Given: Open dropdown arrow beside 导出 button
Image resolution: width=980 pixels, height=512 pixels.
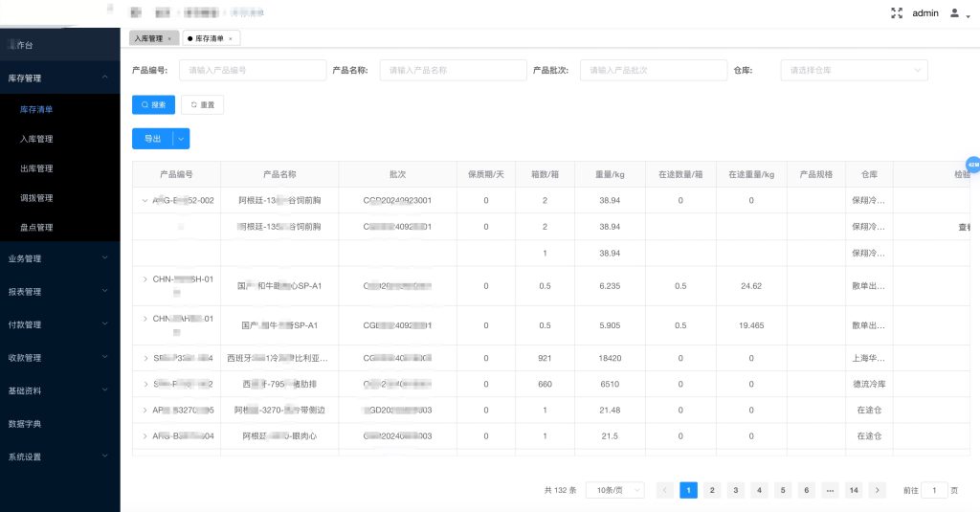Looking at the screenshot, I should click(x=181, y=139).
